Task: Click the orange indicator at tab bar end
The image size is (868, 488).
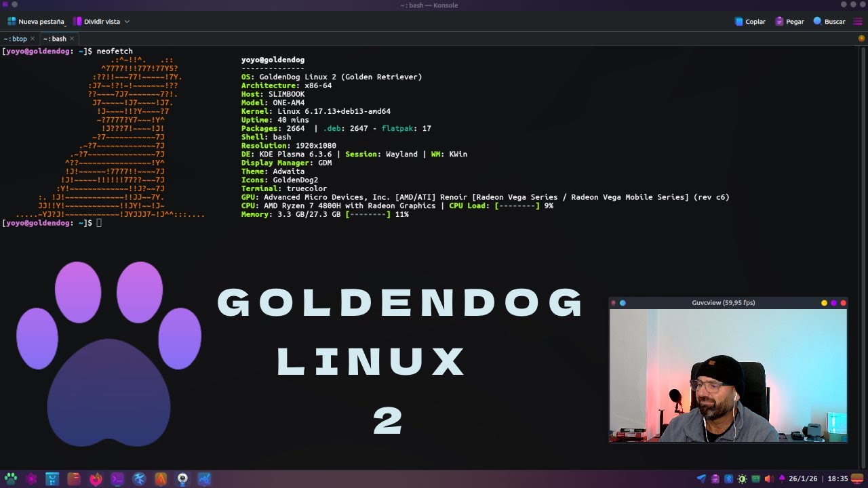Action: tap(862, 39)
